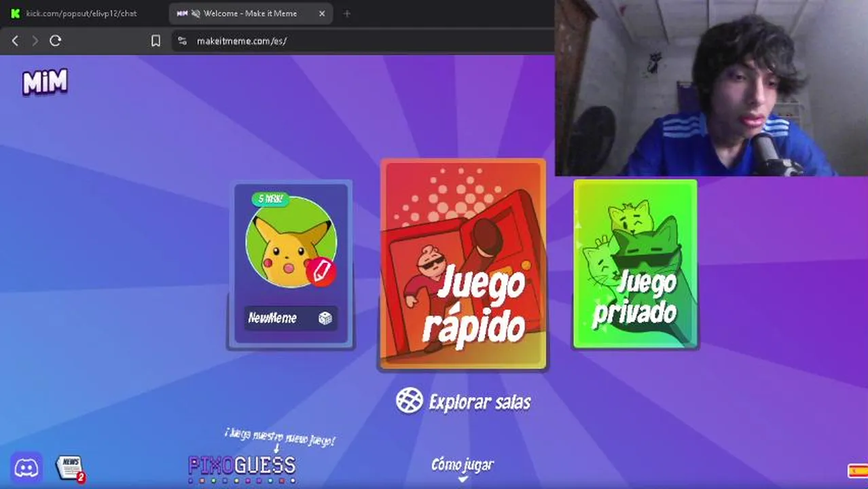868x489 pixels.
Task: Switch to the kick.com chat popout tab
Action: click(83, 14)
